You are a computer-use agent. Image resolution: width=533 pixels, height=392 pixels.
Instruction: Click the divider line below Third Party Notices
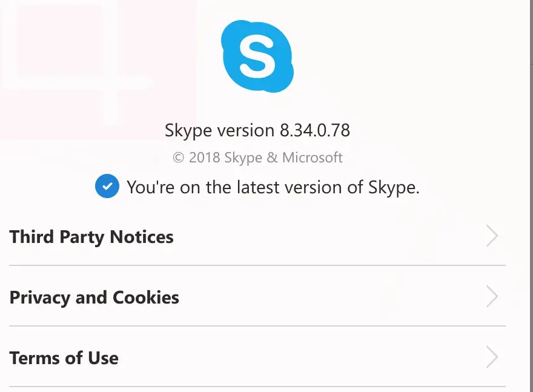coord(257,265)
